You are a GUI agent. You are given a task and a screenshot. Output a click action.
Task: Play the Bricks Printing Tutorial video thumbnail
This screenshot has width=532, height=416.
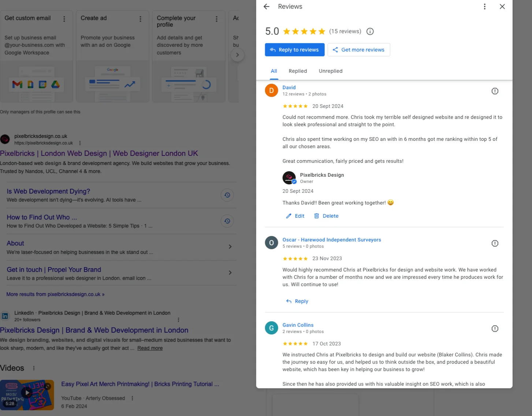(27, 395)
